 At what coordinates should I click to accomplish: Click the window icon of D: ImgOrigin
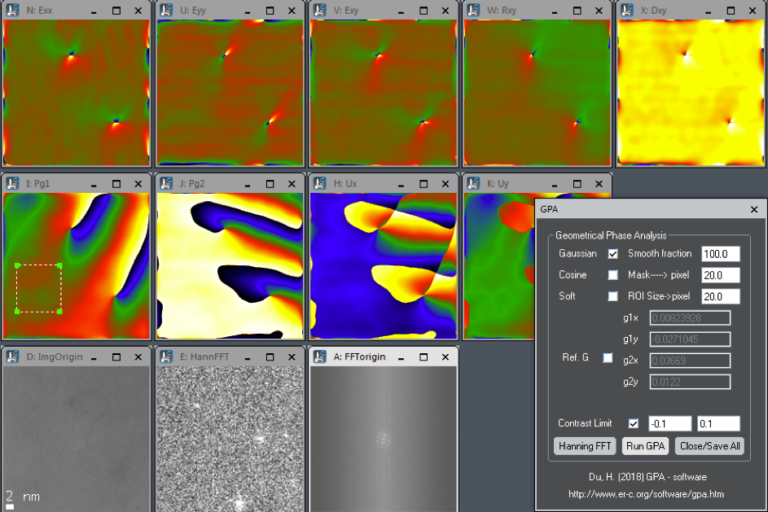pos(12,356)
